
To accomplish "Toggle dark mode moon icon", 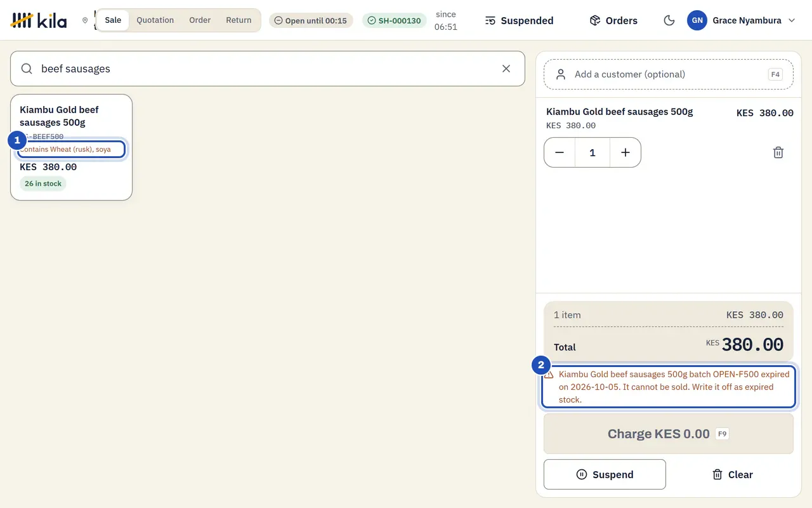I will tap(669, 20).
